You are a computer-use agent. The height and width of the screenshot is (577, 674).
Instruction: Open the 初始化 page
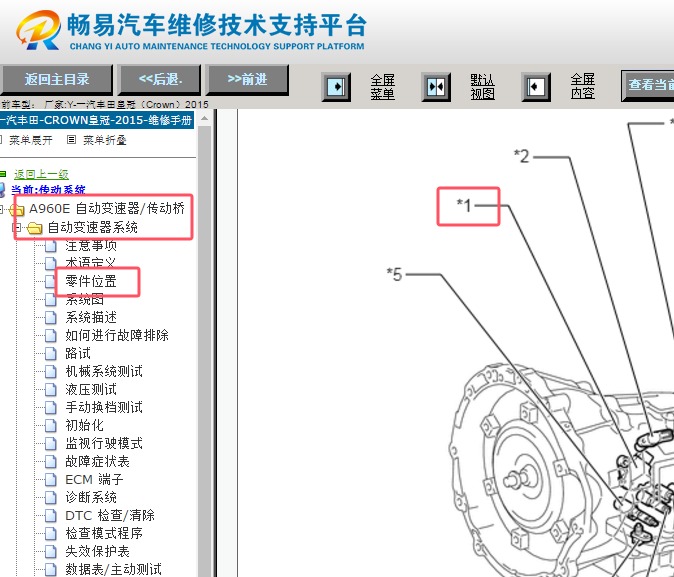(x=84, y=425)
